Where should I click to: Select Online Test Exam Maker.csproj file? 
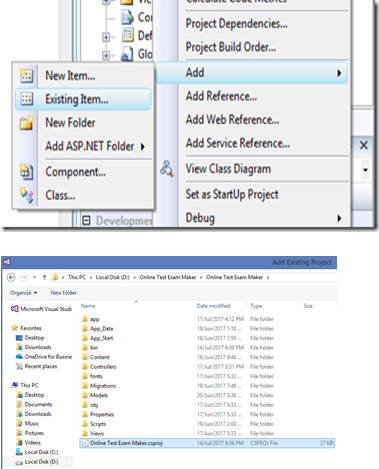(x=207, y=443)
